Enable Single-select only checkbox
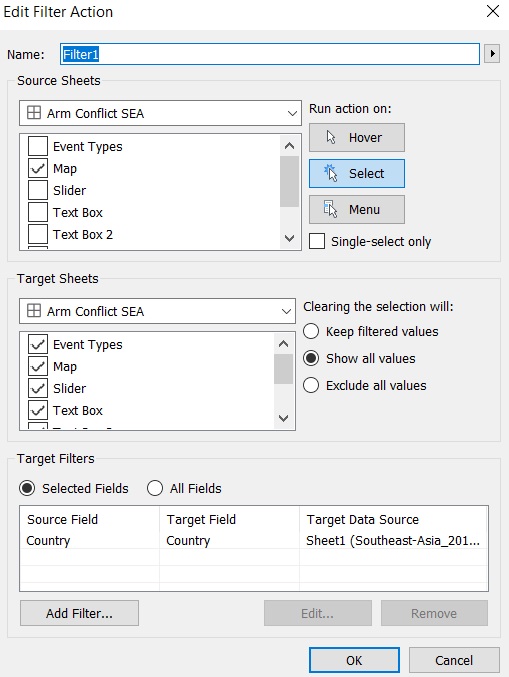Image resolution: width=509 pixels, height=677 pixels. point(317,241)
